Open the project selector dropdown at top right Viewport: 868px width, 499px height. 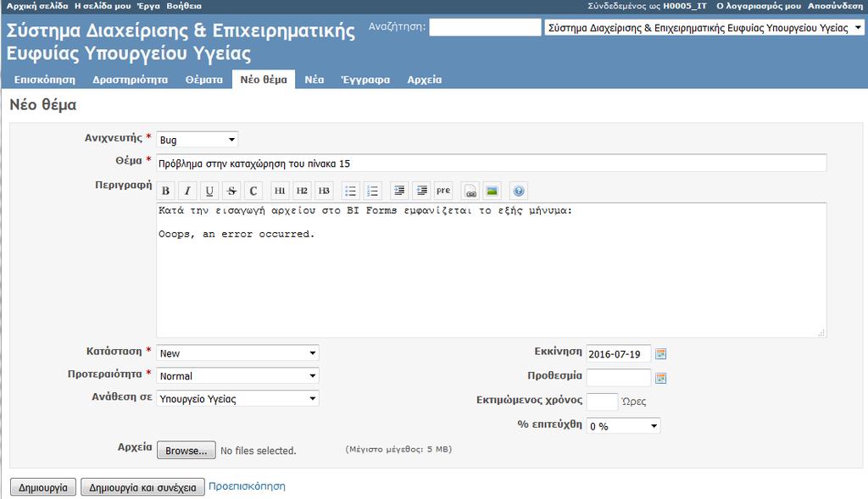coord(704,28)
